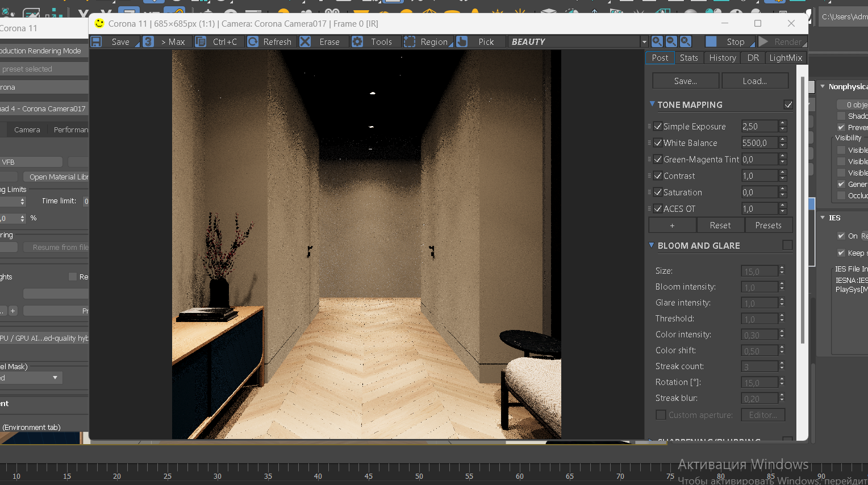Toggle the Saturation checkbox
The height and width of the screenshot is (485, 868).
658,192
